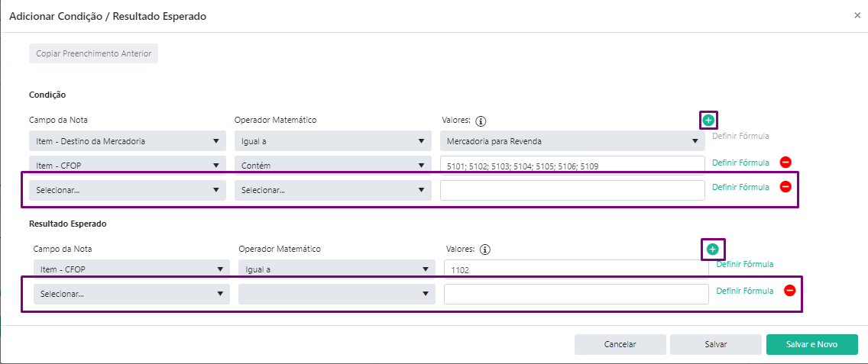
Task: Click the input field containing the 5101; 5102 CFOP values
Action: [x=572, y=166]
